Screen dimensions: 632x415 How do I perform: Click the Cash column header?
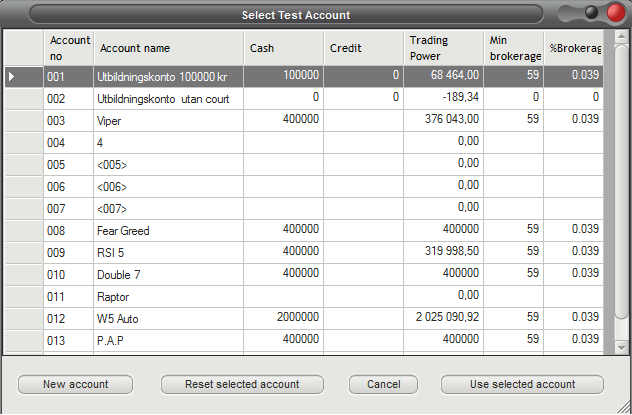[283, 48]
